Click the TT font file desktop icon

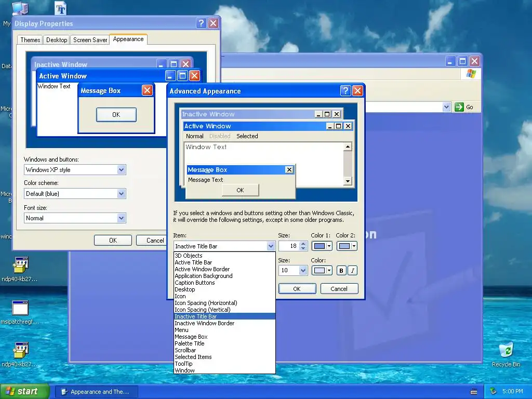[61, 9]
